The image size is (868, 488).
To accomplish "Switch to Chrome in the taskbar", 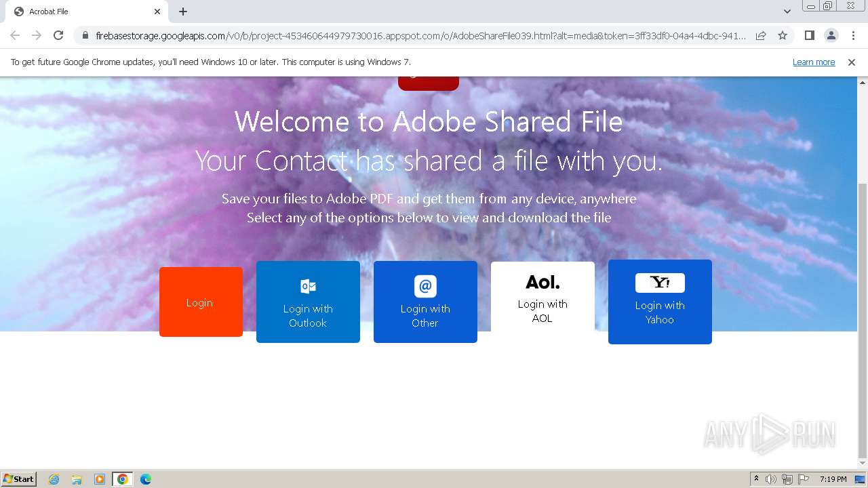I will [x=123, y=479].
